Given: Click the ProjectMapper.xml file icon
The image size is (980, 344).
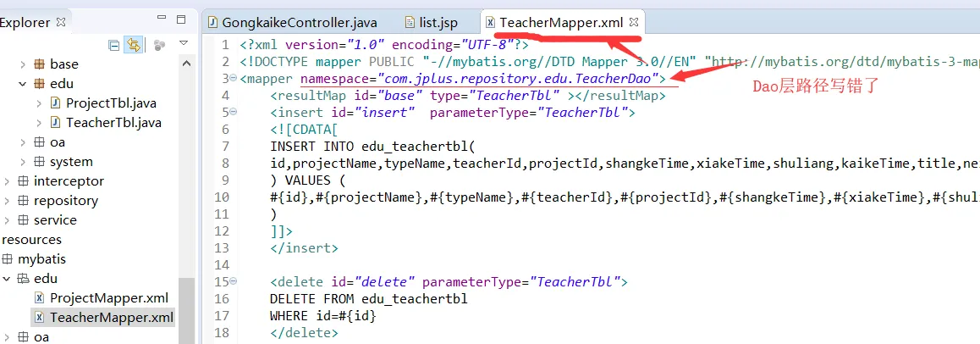Looking at the screenshot, I should 39,297.
